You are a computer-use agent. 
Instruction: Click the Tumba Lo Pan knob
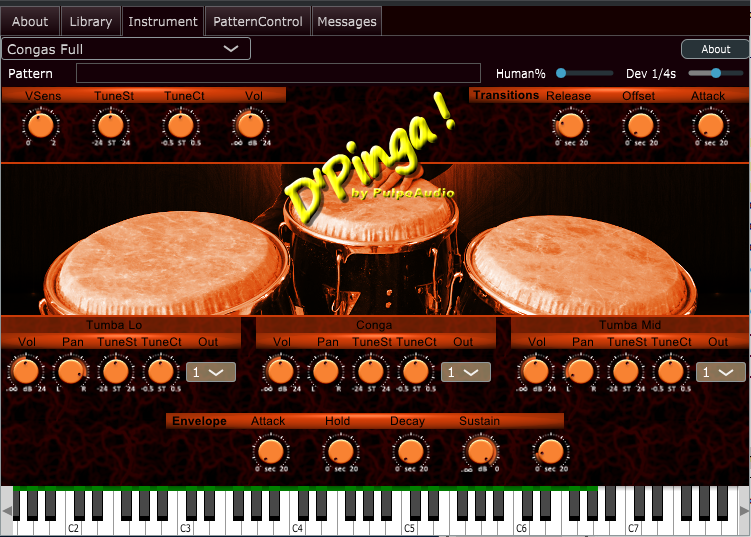71,371
